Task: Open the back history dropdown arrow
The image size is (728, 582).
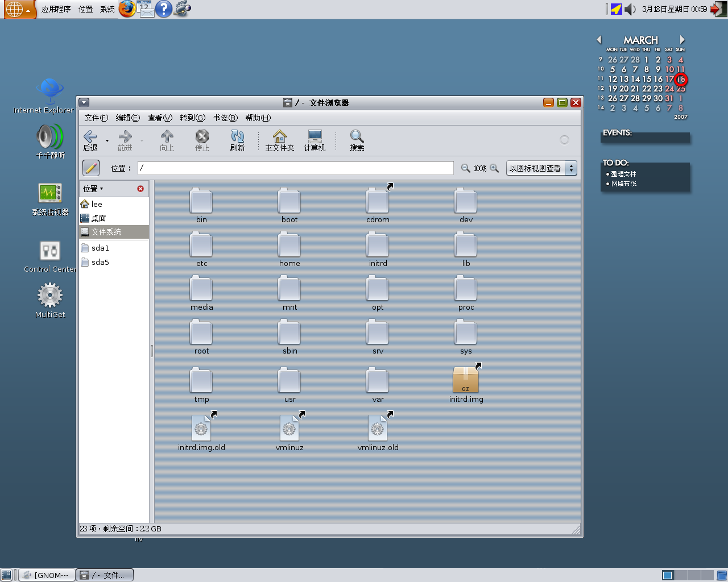Action: click(x=107, y=140)
